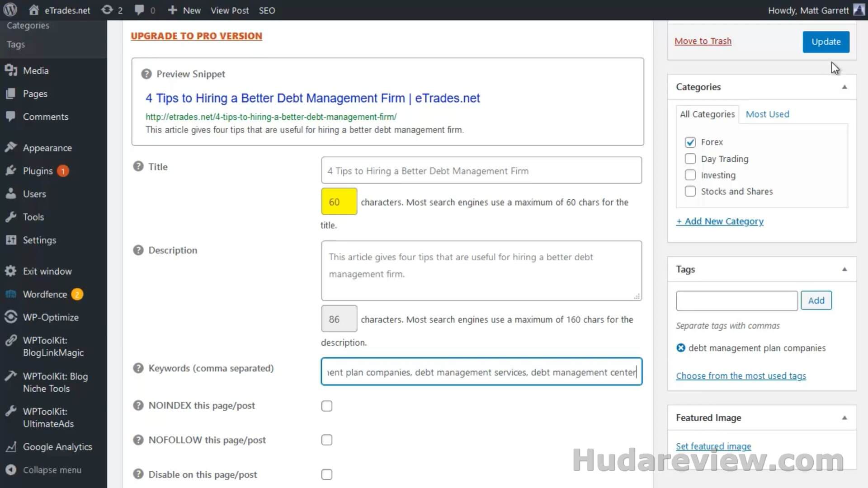Click the title character count box showing 60
Screen dimensions: 868x488
[339, 202]
